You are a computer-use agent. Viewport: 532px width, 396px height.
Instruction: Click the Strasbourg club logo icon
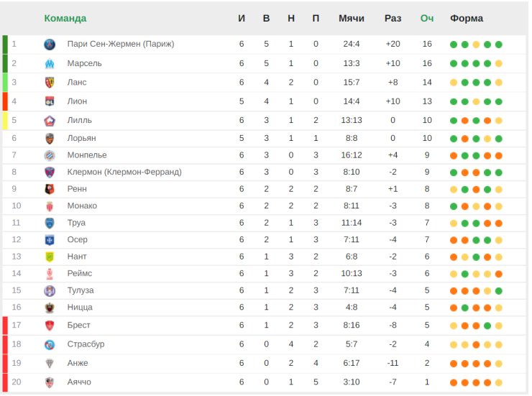click(50, 344)
